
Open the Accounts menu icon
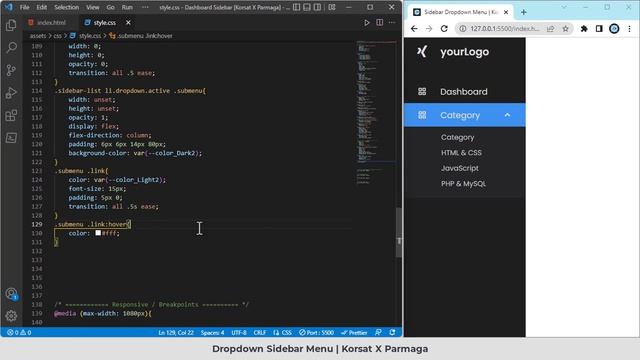(11, 294)
